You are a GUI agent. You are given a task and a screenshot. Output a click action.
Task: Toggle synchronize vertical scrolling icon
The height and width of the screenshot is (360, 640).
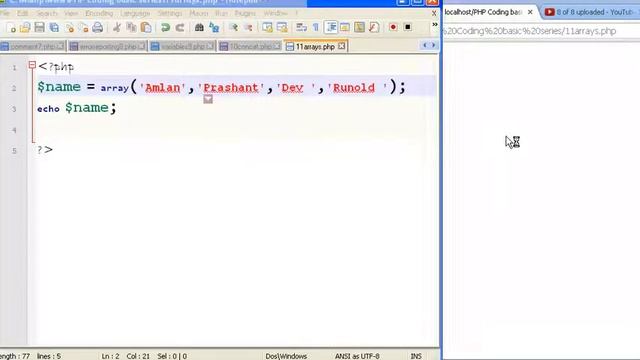(267, 28)
